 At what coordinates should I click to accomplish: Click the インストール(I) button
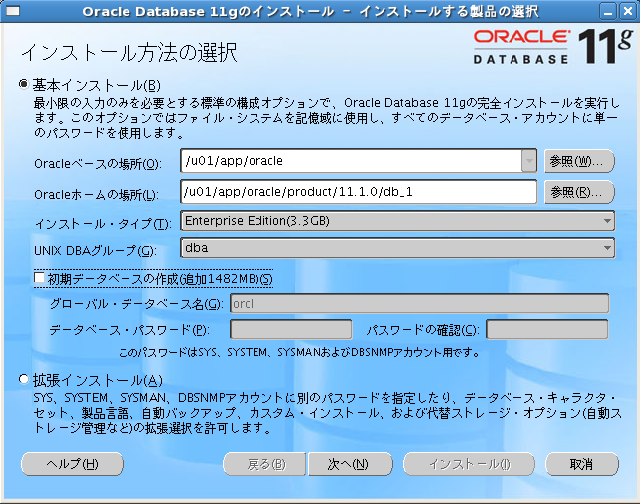point(469,464)
